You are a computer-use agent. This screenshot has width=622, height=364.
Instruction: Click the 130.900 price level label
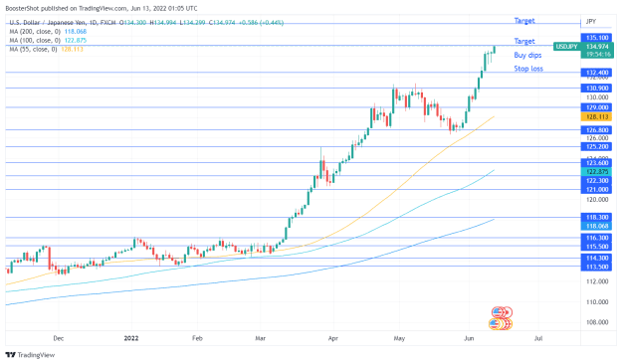tap(596, 89)
